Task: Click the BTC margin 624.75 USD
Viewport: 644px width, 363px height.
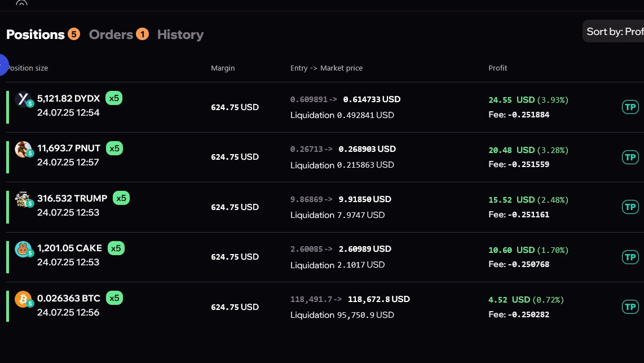Action: 235,307
